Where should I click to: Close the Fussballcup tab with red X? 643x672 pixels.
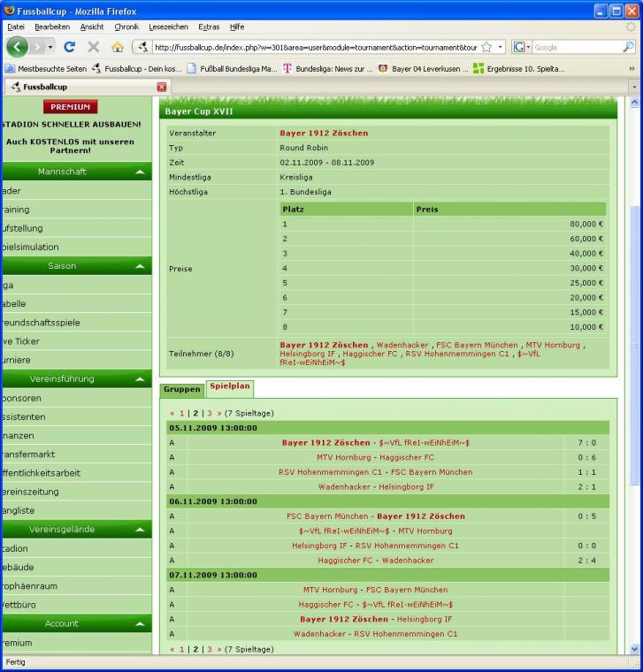click(162, 87)
